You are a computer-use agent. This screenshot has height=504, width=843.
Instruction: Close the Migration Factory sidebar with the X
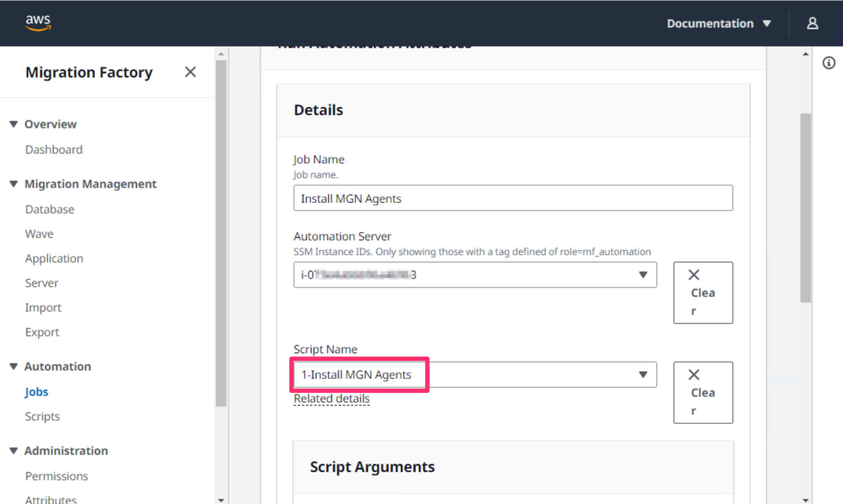[190, 72]
